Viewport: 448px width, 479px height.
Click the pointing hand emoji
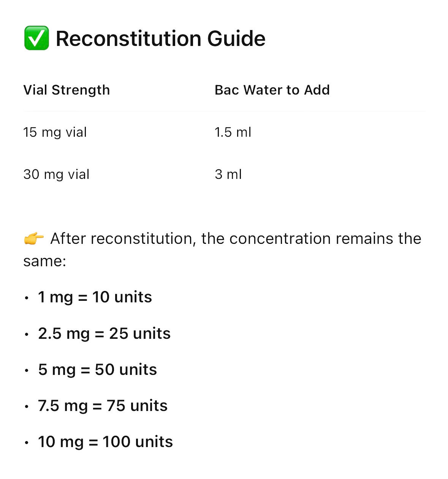(x=34, y=239)
